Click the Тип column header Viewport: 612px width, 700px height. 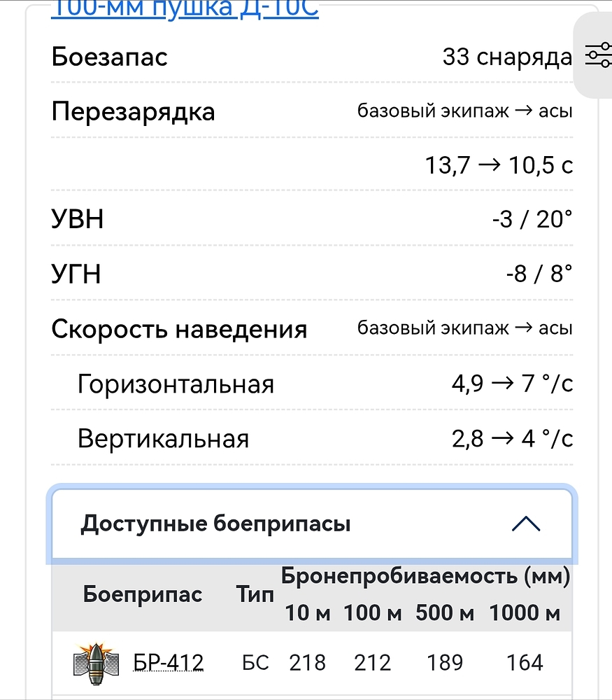pyautogui.click(x=255, y=595)
